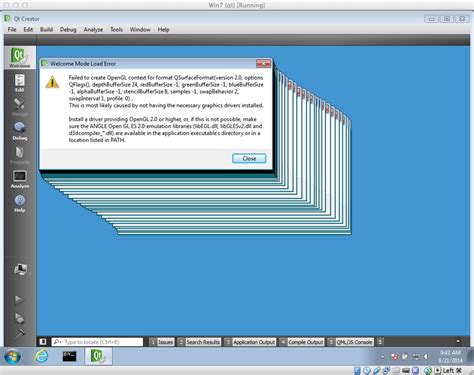Show the Compile Output pane
Image resolution: width=474 pixels, height=375 pixels.
pos(302,342)
